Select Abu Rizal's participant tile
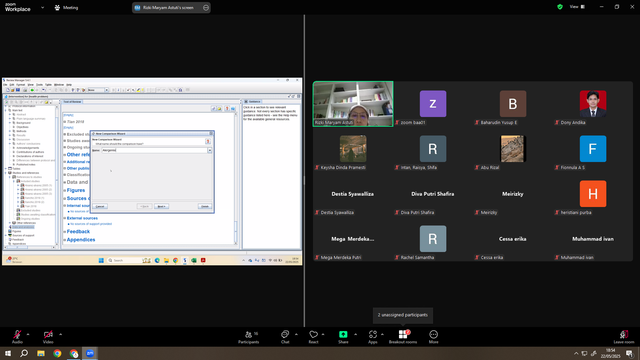The width and height of the screenshot is (640, 360). [x=513, y=149]
